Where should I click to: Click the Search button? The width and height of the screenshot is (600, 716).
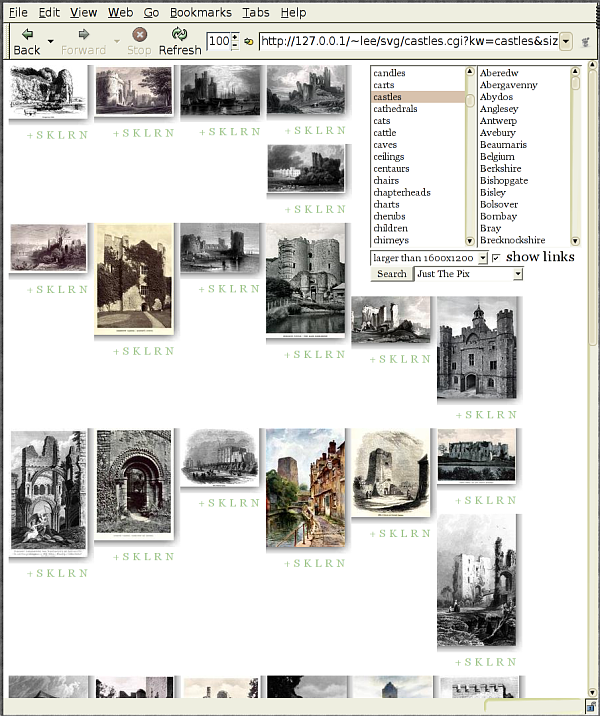pos(391,274)
